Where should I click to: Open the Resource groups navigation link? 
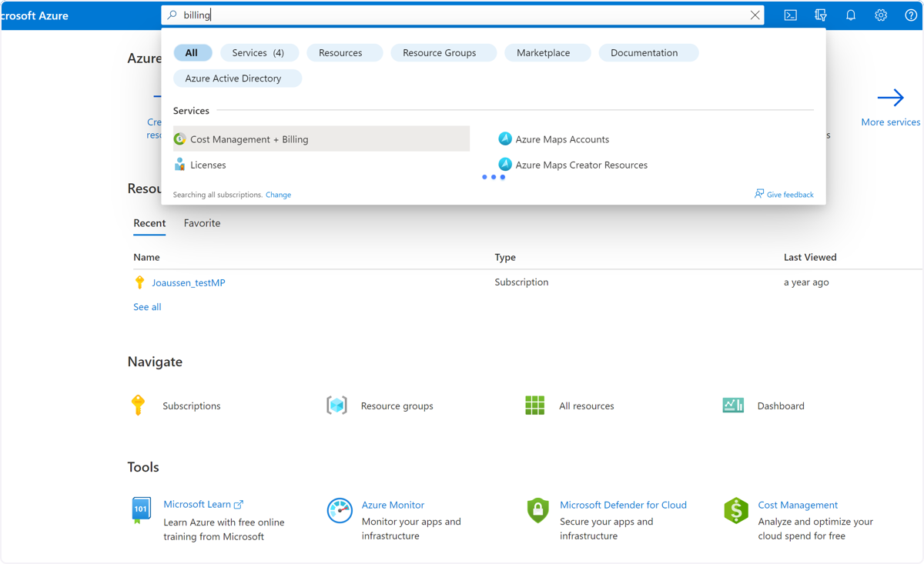397,405
